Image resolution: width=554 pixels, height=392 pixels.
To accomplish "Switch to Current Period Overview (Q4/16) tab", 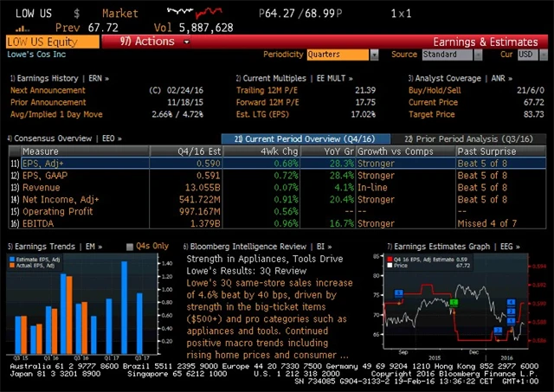I will 306,138.
